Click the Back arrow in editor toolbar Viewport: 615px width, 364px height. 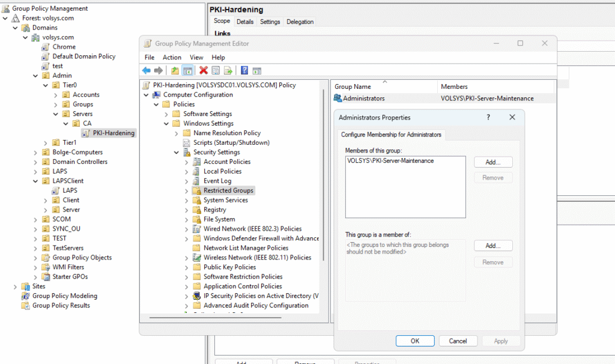[147, 70]
